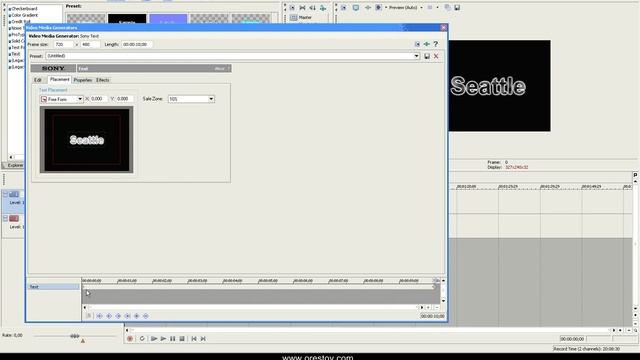The image size is (640, 360).
Task: Click the X position field
Action: tap(98, 99)
